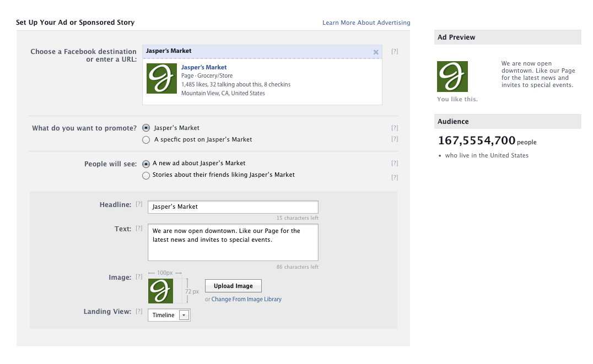Click help icon for friends' stories option

(395, 177)
